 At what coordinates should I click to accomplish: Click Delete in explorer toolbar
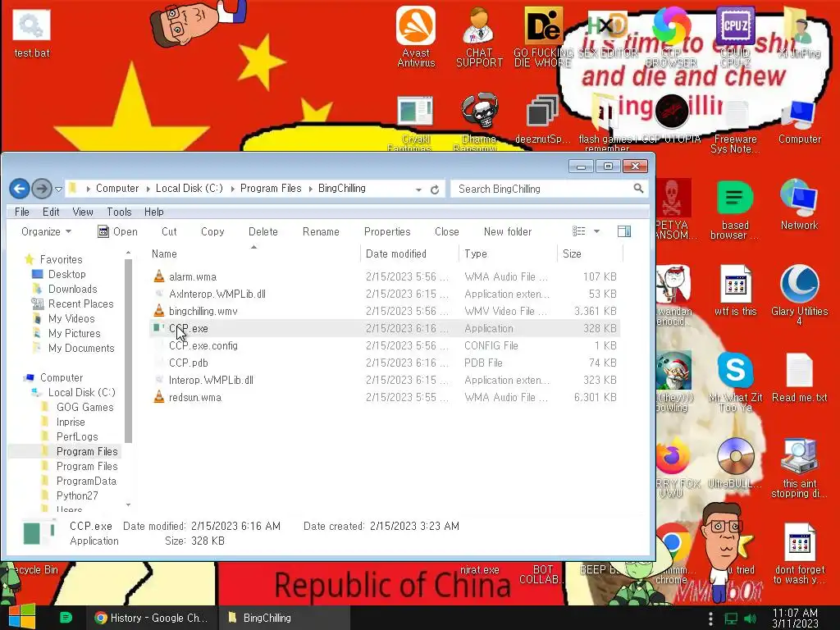(x=263, y=231)
